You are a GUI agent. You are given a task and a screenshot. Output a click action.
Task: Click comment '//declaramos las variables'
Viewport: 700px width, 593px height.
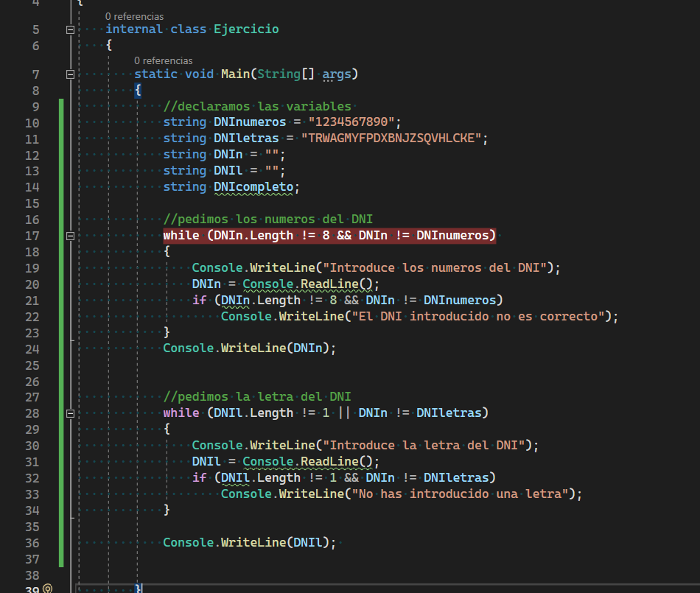click(x=257, y=106)
